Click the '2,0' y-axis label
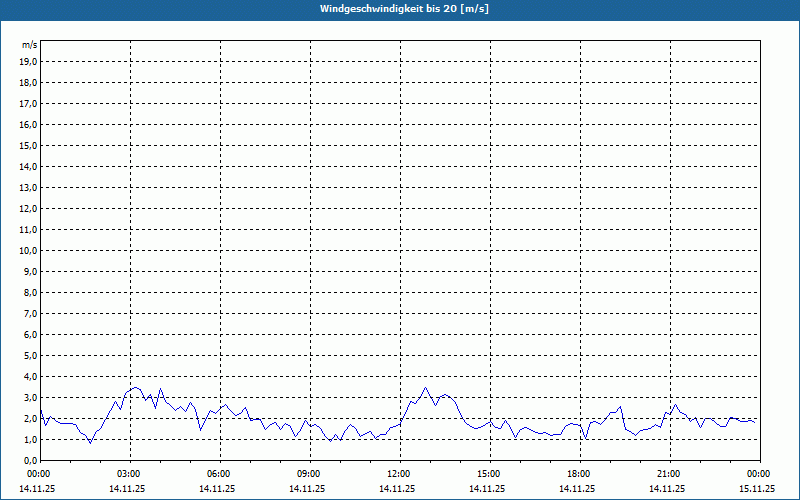 30,418
